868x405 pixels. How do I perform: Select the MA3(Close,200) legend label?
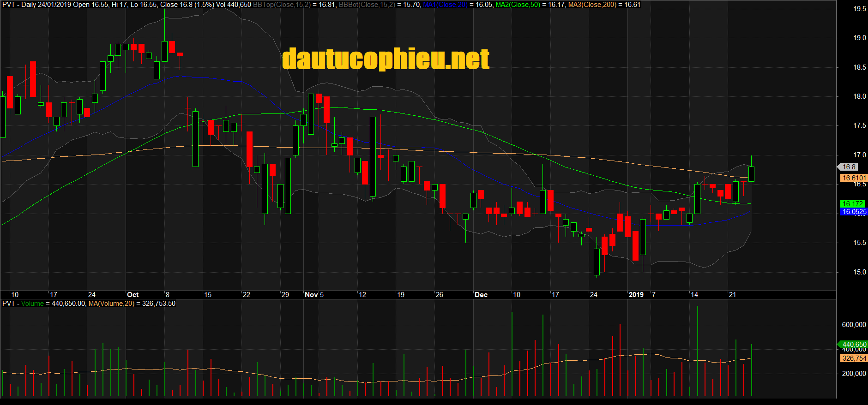[x=592, y=5]
